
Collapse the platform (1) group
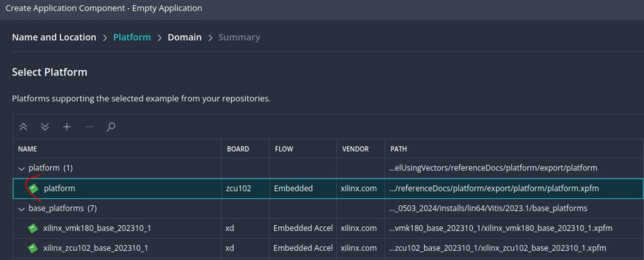(x=21, y=168)
